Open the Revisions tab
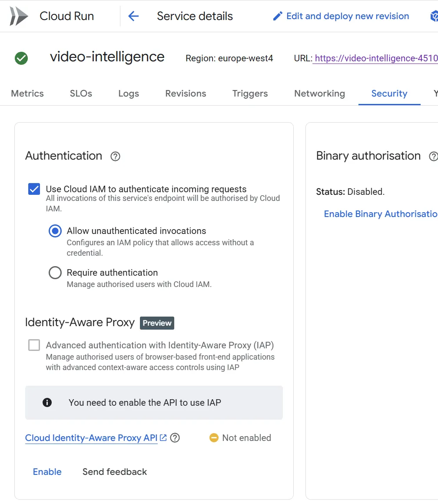 (186, 93)
